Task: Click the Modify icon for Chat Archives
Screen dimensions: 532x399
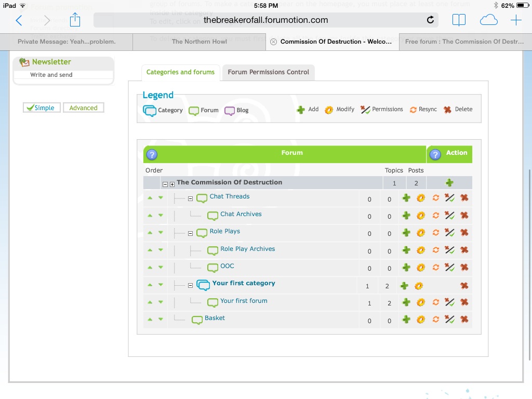Action: click(x=421, y=216)
